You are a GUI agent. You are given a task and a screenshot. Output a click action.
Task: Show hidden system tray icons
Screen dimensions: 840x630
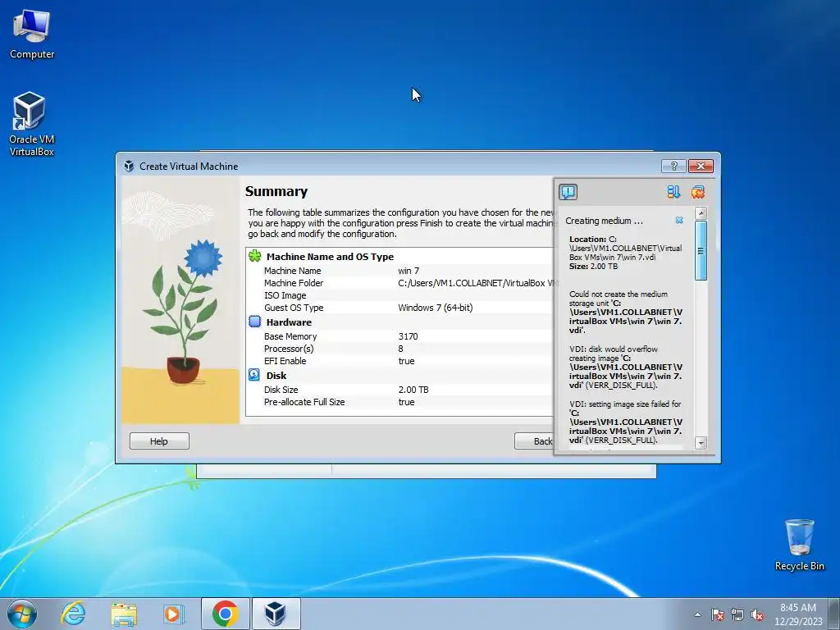click(697, 614)
